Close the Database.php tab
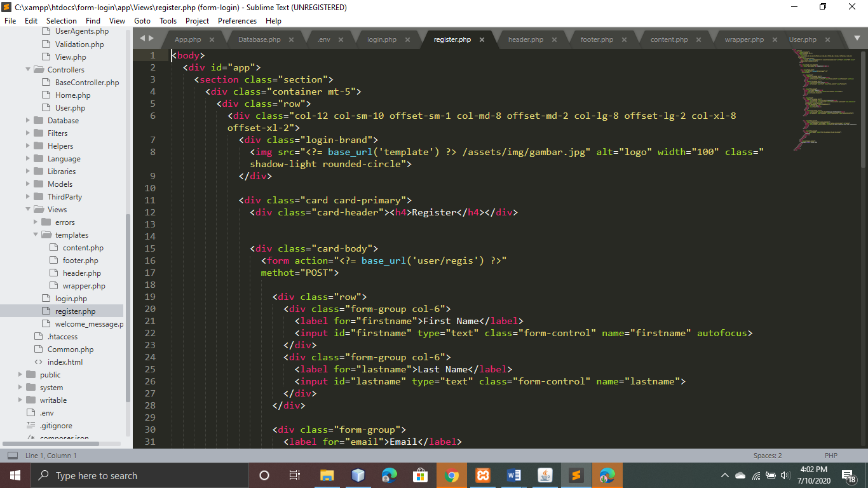Screen dimensions: 868x488 click(x=292, y=39)
